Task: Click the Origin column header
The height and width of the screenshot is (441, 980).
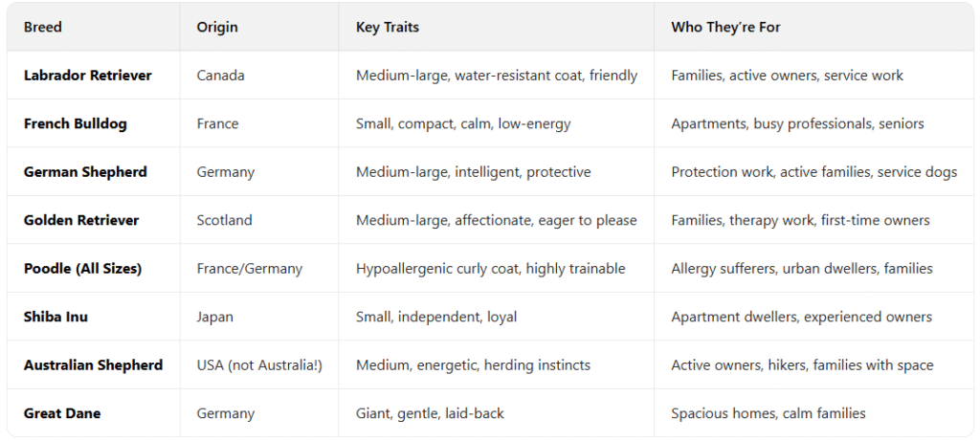Action: pyautogui.click(x=217, y=27)
